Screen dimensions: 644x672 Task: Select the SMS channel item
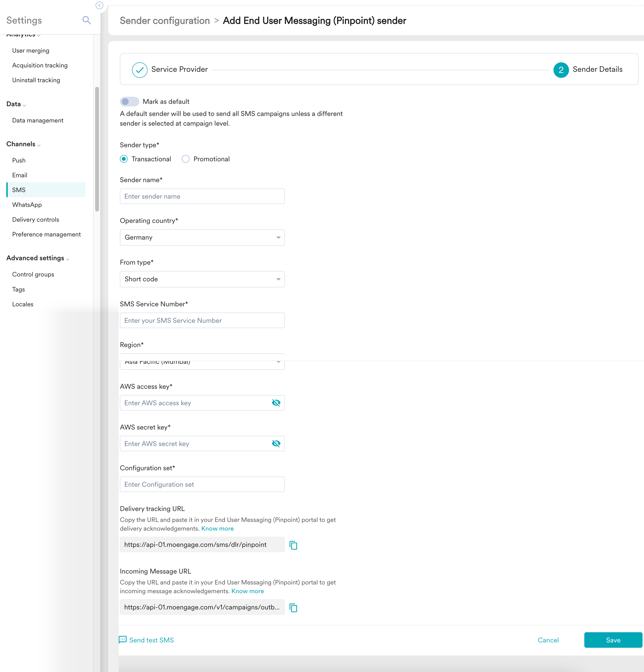click(x=46, y=190)
